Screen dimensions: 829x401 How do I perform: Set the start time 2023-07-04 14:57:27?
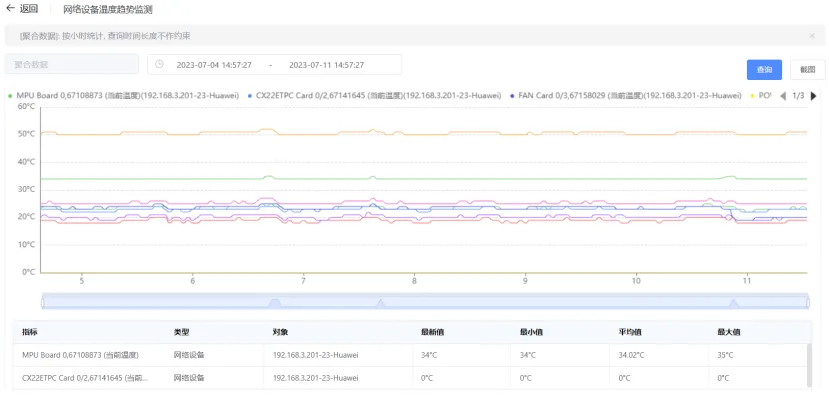(x=214, y=65)
